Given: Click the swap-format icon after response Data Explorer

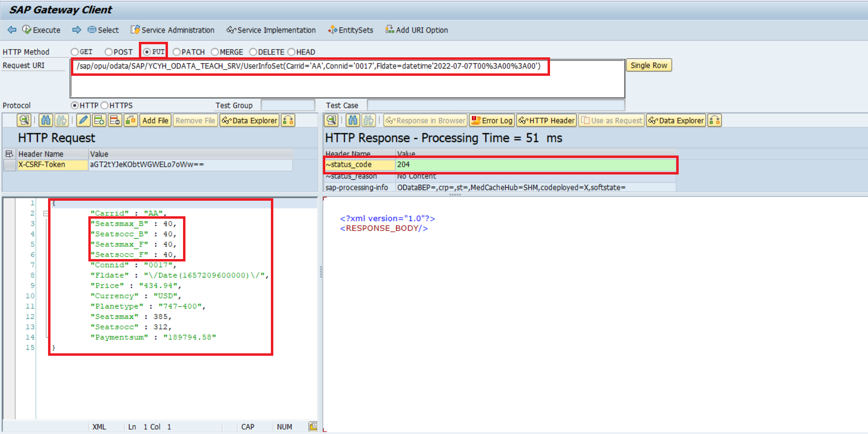Looking at the screenshot, I should click(715, 121).
